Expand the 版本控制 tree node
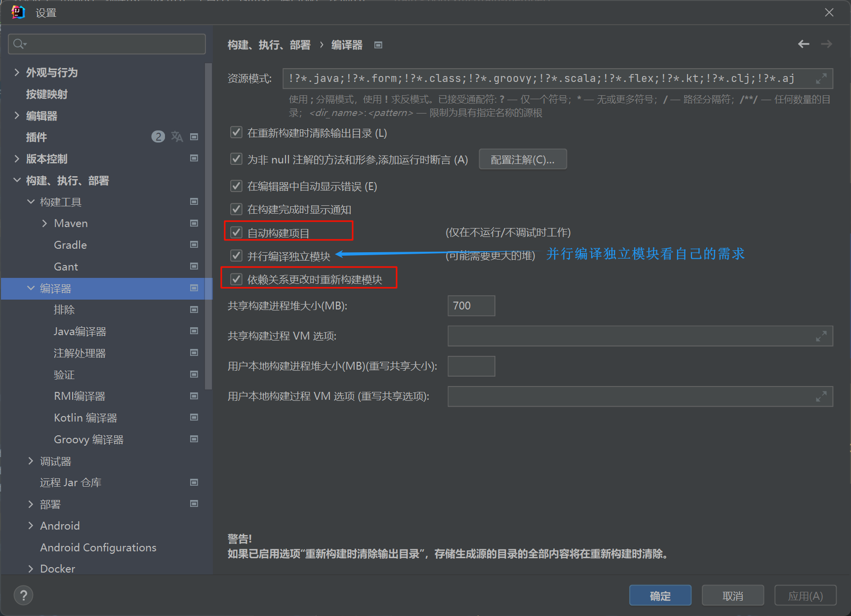 click(17, 158)
